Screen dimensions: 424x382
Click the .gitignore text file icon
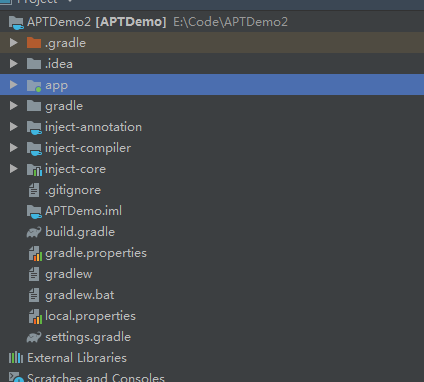(34, 190)
